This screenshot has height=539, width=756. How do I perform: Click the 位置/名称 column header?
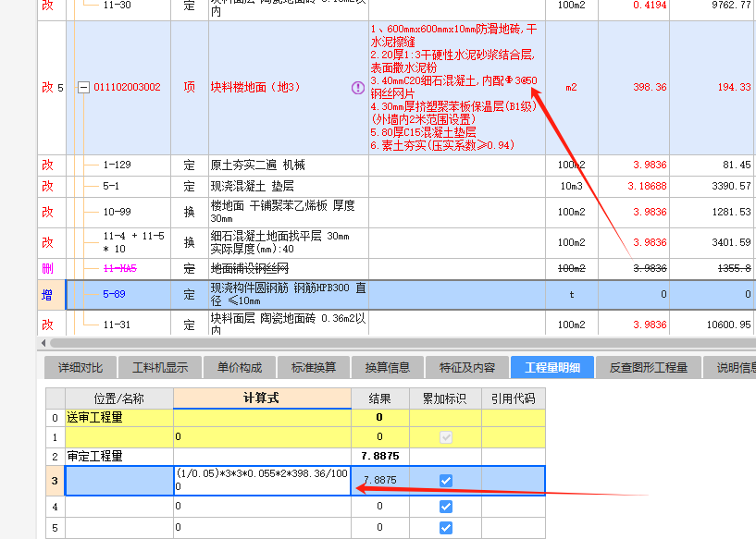(119, 398)
